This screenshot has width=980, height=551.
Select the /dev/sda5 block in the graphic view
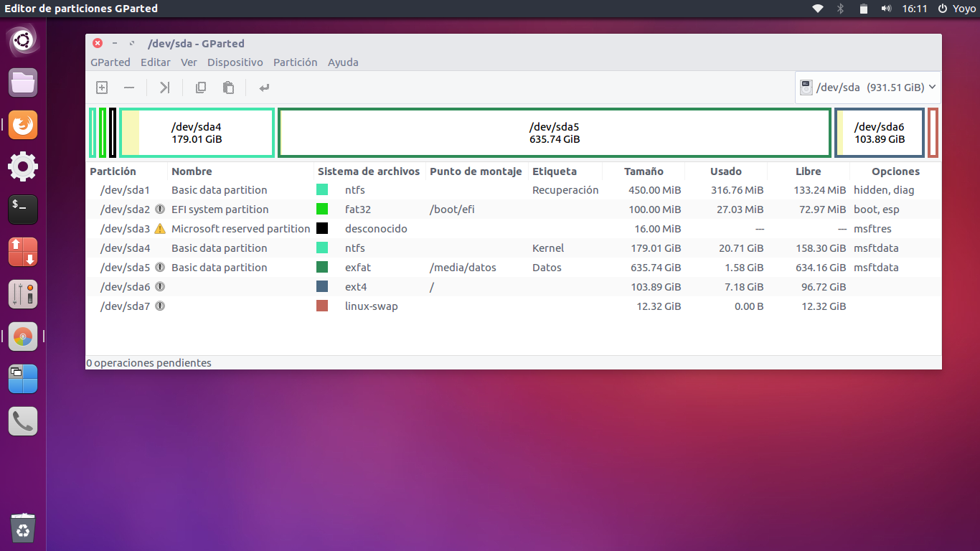pos(555,132)
